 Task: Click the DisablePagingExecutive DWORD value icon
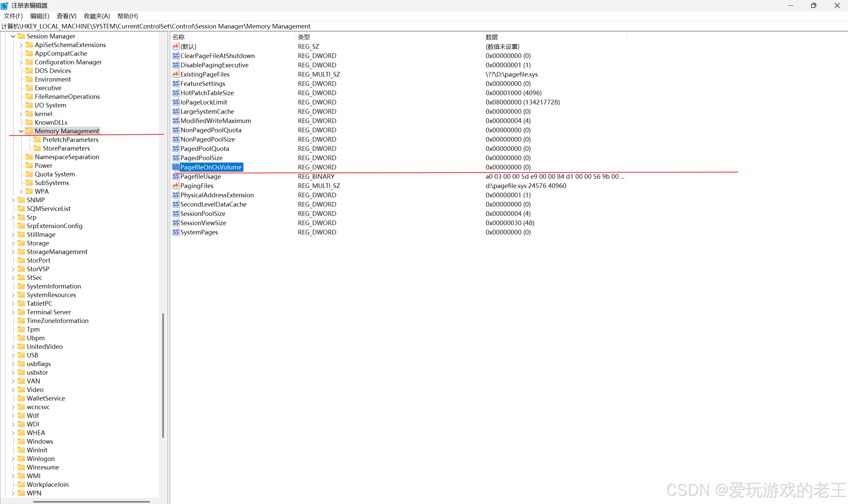(x=176, y=65)
